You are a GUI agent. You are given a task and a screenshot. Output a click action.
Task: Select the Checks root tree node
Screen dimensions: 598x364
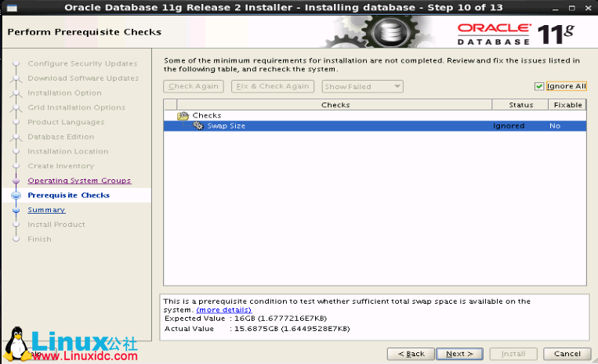(207, 115)
